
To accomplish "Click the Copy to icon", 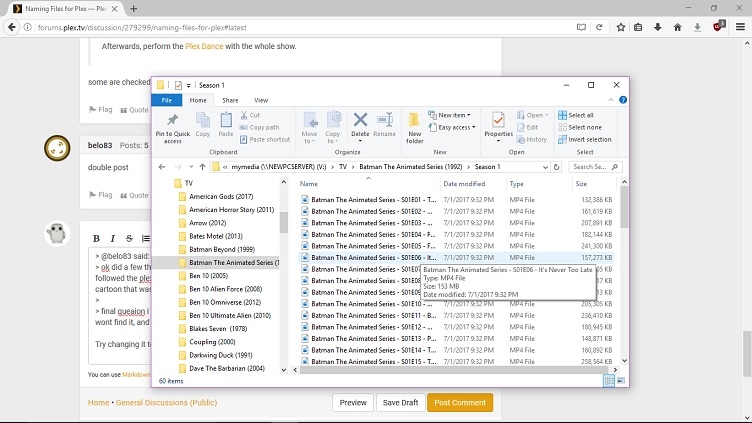I will (333, 120).
